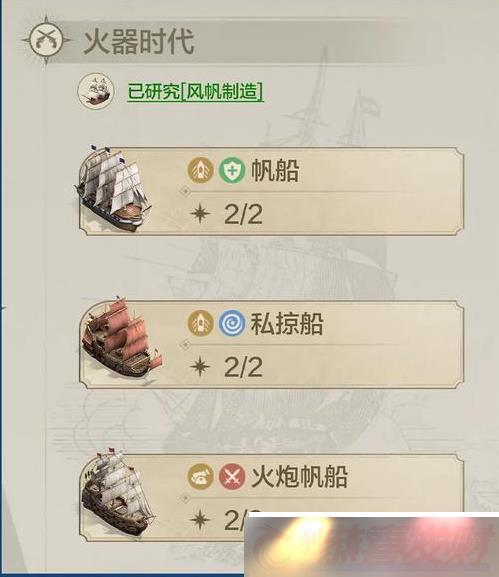Viewport: 499px width, 577px height.
Task: Click the blue swirl icon
Action: [232, 323]
